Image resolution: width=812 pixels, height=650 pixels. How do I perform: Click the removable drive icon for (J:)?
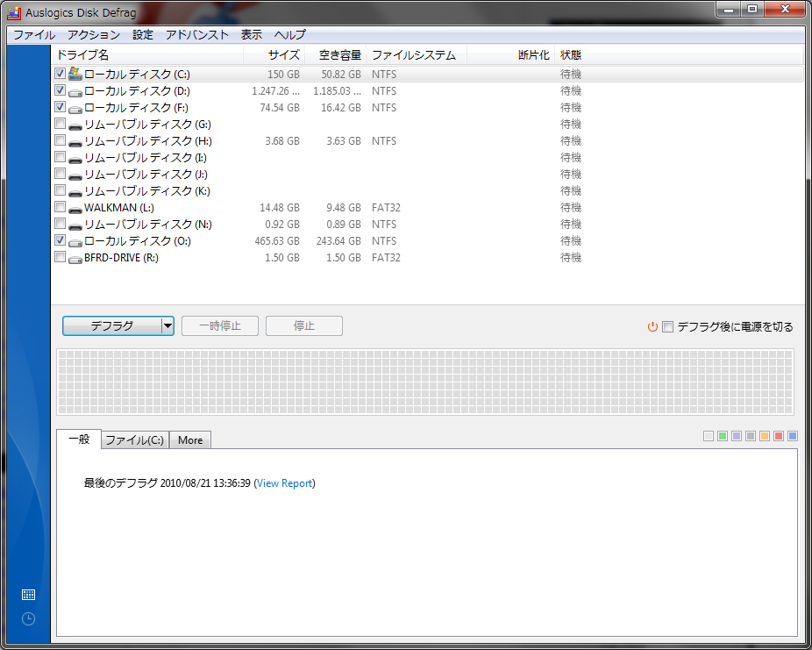pyautogui.click(x=75, y=175)
